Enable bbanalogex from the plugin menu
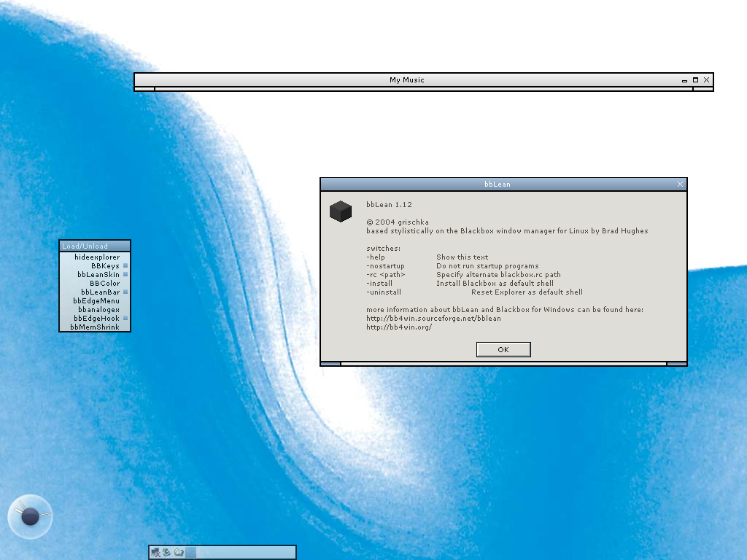The image size is (747, 560). [x=98, y=310]
